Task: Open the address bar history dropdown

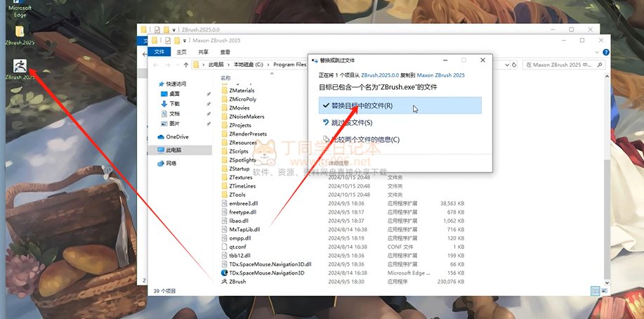Action: point(506,65)
